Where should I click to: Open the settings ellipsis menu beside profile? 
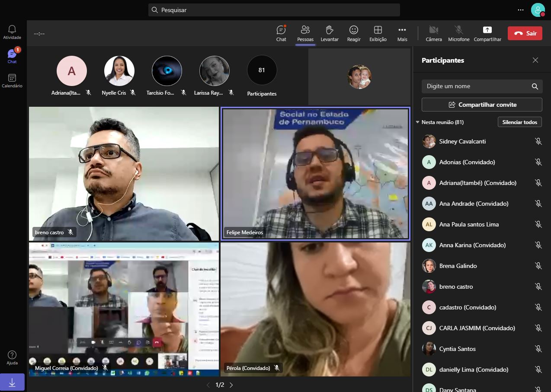click(520, 10)
